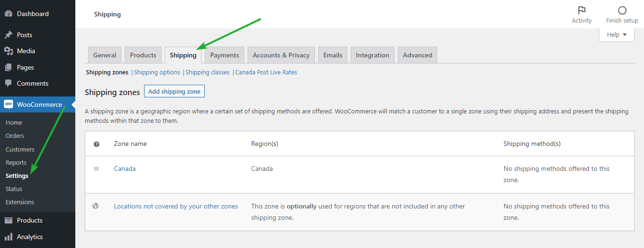Select Orders in WooCommerce submenu
The width and height of the screenshot is (644, 248).
pos(15,136)
